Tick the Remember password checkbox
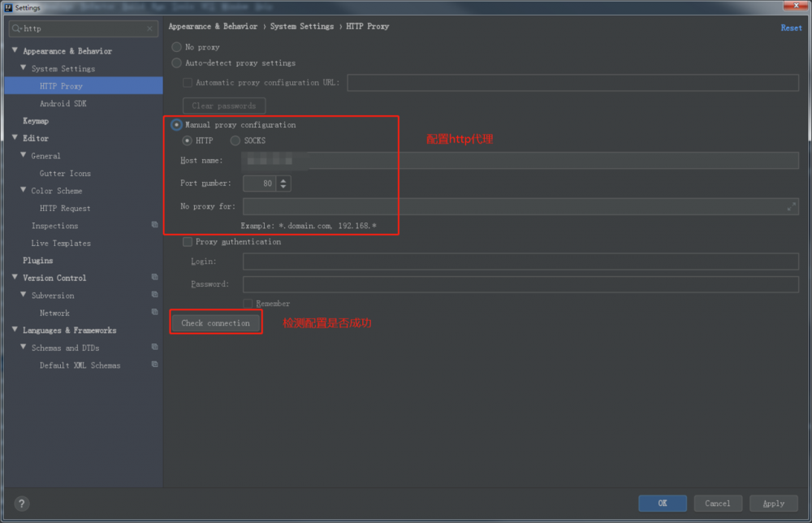This screenshot has width=812, height=523. (x=248, y=304)
